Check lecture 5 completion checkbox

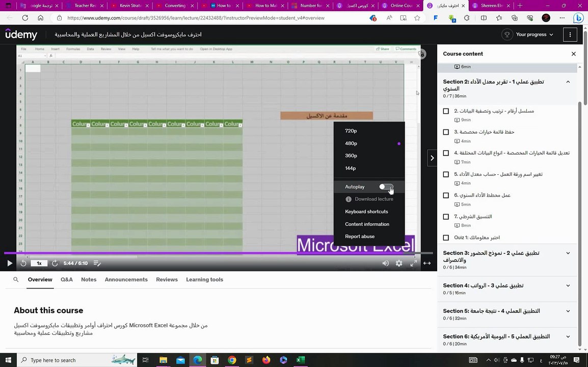pos(446,174)
